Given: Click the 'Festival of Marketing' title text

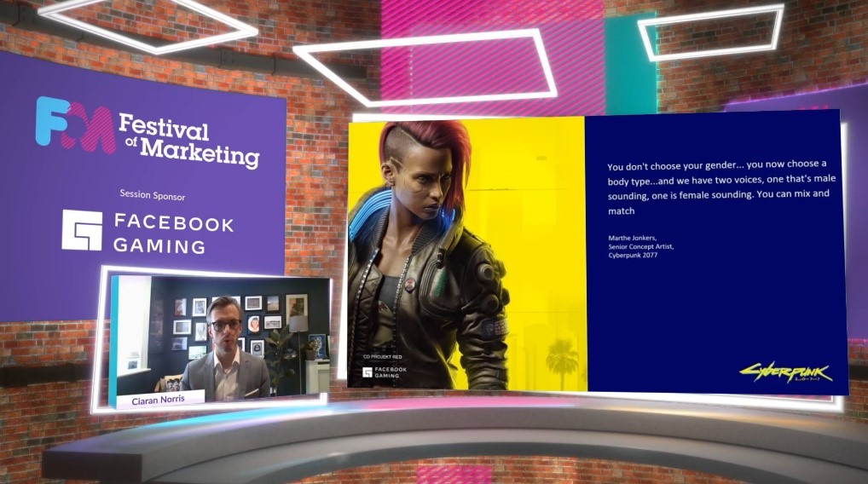Looking at the screenshot, I should [188, 141].
